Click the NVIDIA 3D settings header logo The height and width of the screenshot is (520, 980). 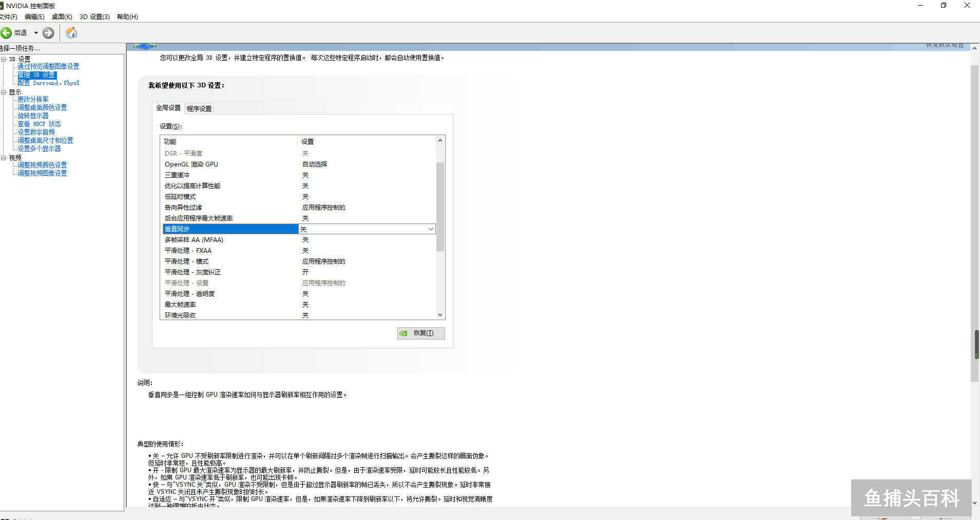(145, 46)
